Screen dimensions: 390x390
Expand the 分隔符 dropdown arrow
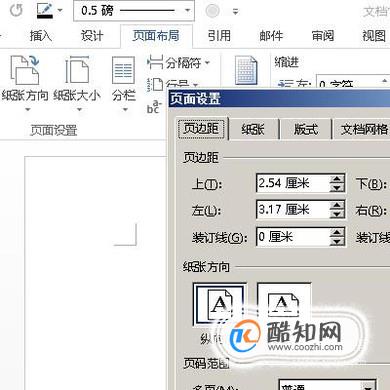coord(207,62)
